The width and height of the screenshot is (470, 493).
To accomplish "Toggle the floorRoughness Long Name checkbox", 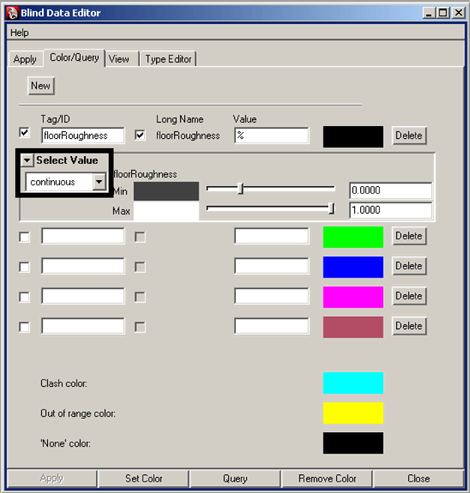I will (140, 135).
